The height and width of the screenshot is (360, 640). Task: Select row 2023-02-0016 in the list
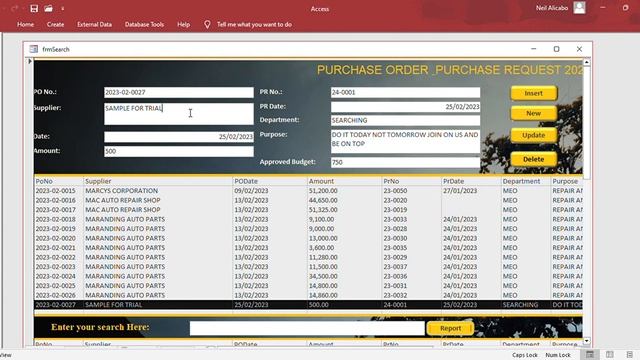[308, 200]
